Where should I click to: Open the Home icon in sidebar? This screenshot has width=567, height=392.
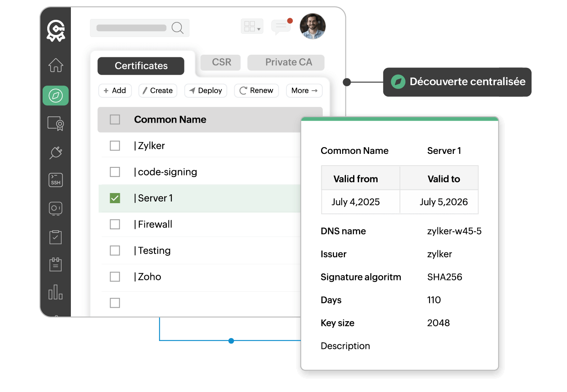click(56, 65)
